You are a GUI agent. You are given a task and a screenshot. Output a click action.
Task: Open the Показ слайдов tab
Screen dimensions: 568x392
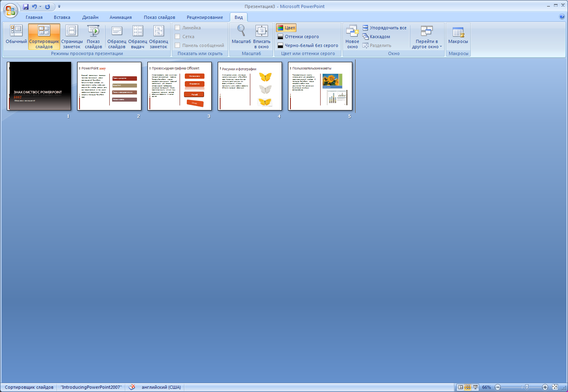point(159,17)
